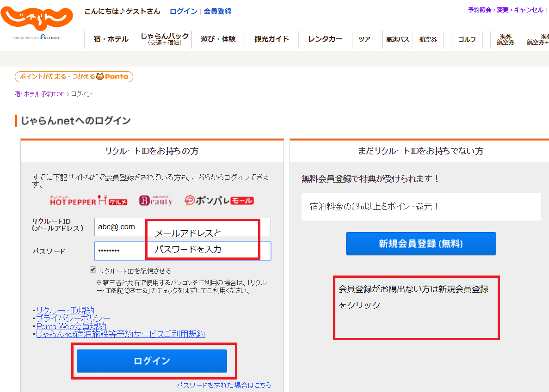Uncheck リクルートIDを記憶させる checkbox

pyautogui.click(x=93, y=269)
